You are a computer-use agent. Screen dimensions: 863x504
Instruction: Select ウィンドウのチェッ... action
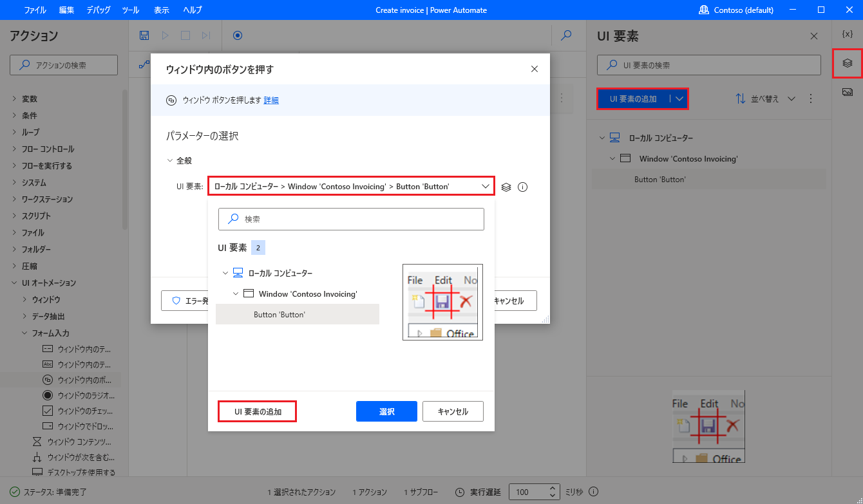coord(77,411)
